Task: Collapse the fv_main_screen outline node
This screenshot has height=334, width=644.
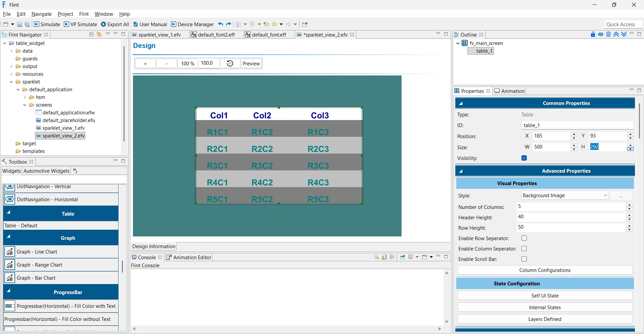Action: tap(458, 43)
